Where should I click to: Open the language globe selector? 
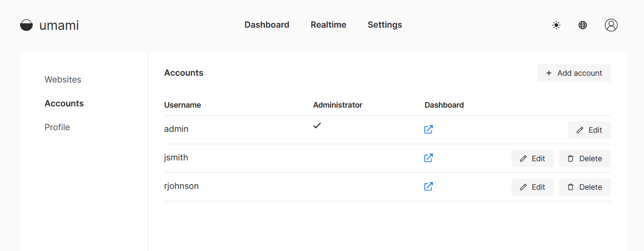583,25
